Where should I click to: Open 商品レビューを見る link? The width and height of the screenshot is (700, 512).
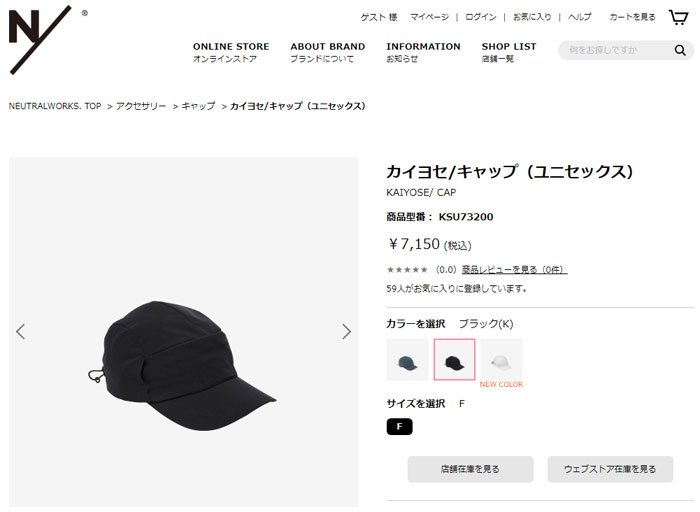tap(515, 270)
